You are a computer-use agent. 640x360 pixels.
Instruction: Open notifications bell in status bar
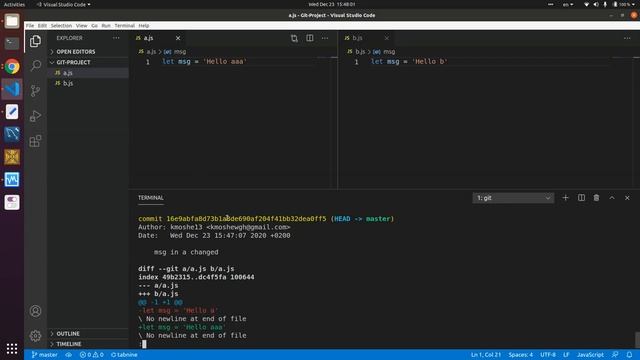tap(629, 355)
